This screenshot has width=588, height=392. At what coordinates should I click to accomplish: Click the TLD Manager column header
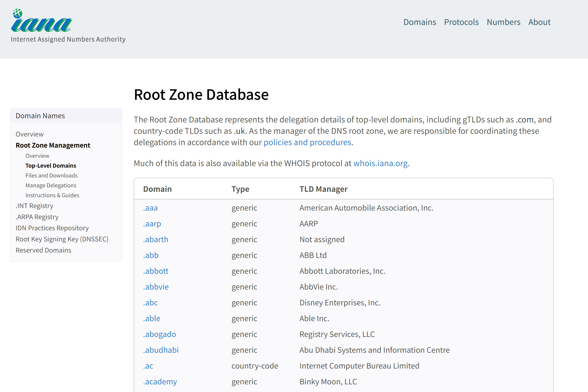tap(324, 189)
